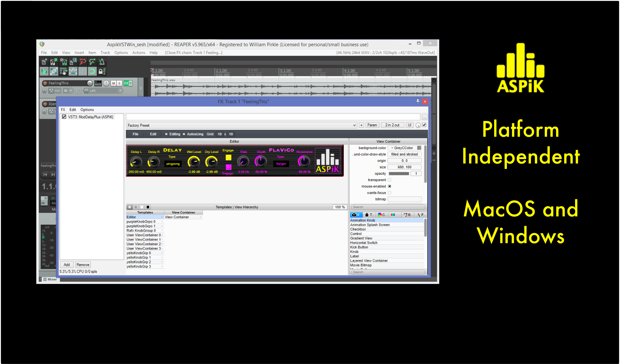Image resolution: width=620 pixels, height=364 pixels.
Task: Open background-color GreyCColor dropdown
Action: (404, 148)
